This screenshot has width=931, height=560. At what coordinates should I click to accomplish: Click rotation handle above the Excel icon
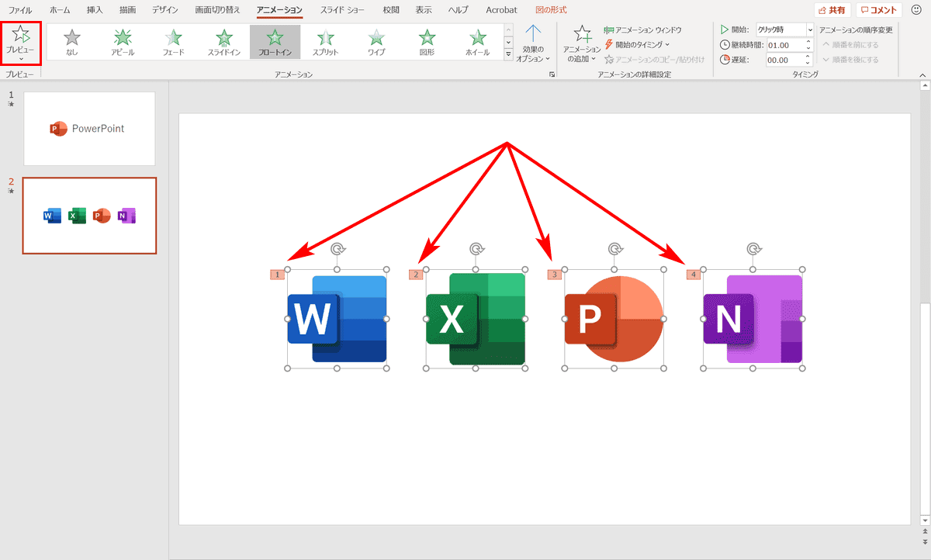[x=476, y=248]
